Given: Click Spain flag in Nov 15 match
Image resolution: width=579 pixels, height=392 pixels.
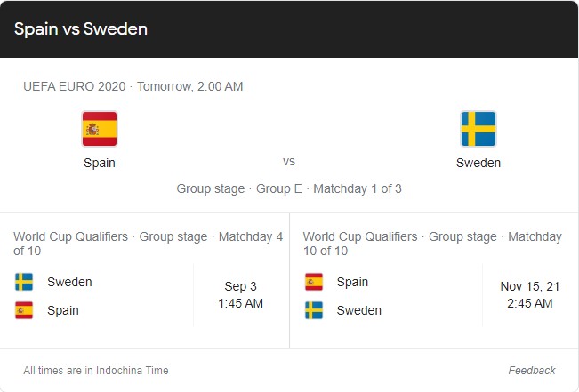Looking at the screenshot, I should click(x=314, y=282).
